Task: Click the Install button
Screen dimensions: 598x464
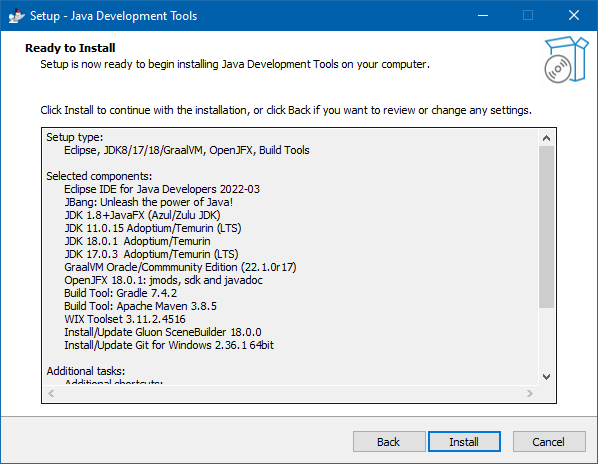Action: (464, 442)
